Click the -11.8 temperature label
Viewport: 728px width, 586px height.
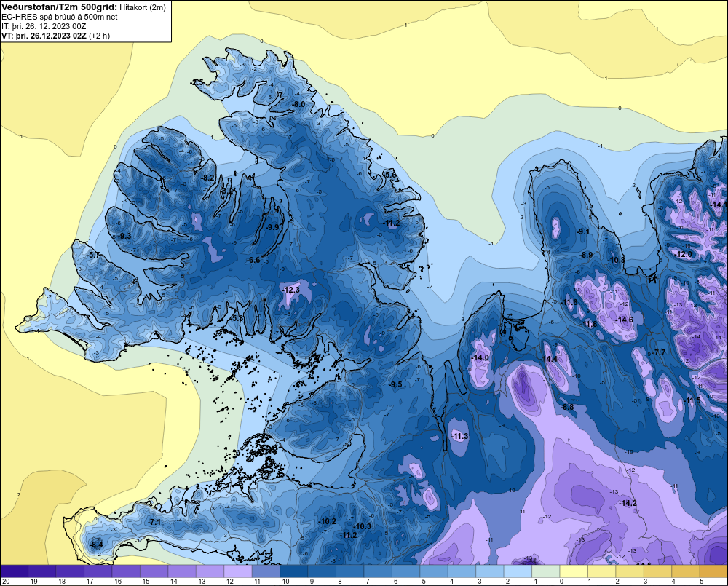[x=589, y=324]
